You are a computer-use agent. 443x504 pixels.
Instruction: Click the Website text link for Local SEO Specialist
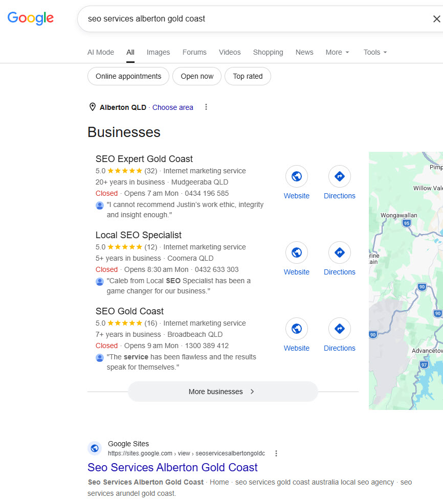point(297,272)
